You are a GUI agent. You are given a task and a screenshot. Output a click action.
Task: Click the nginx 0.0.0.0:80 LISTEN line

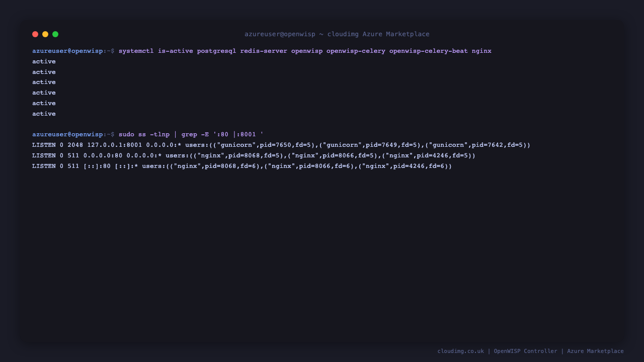pos(254,156)
